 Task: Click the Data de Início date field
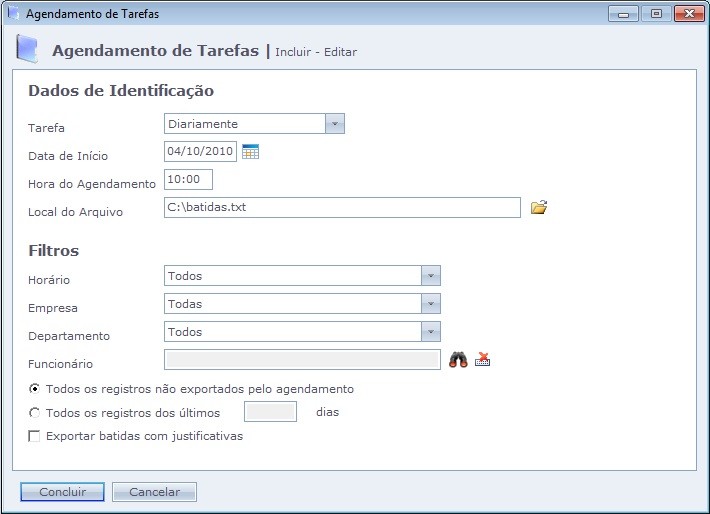point(200,152)
